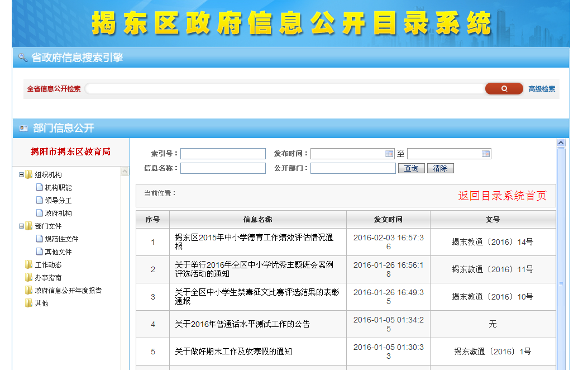
Task: Open 政府信息公开年度报告 category
Action: click(68, 291)
